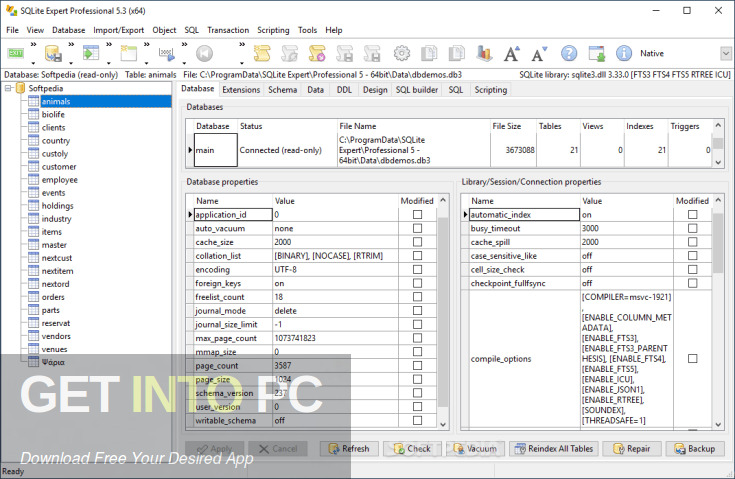This screenshot has height=479, width=735.
Task: Click the table with green arrow icon
Action: (91, 53)
